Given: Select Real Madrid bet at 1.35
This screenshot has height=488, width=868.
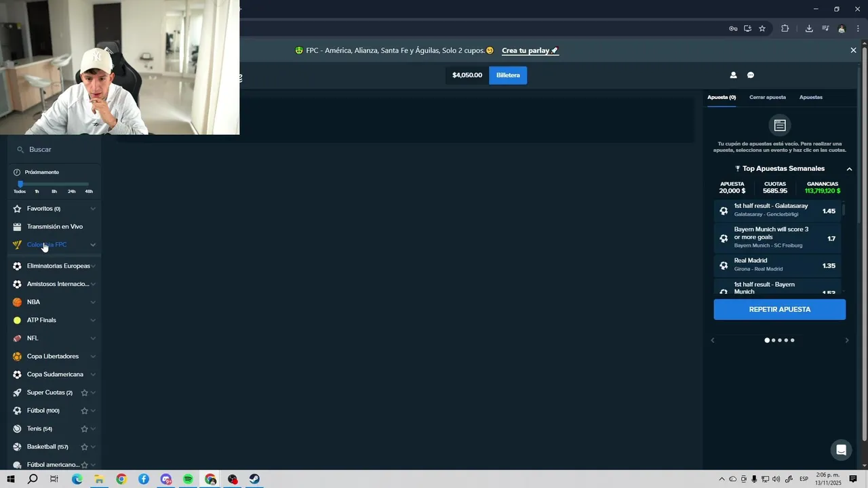Looking at the screenshot, I should click(x=778, y=264).
